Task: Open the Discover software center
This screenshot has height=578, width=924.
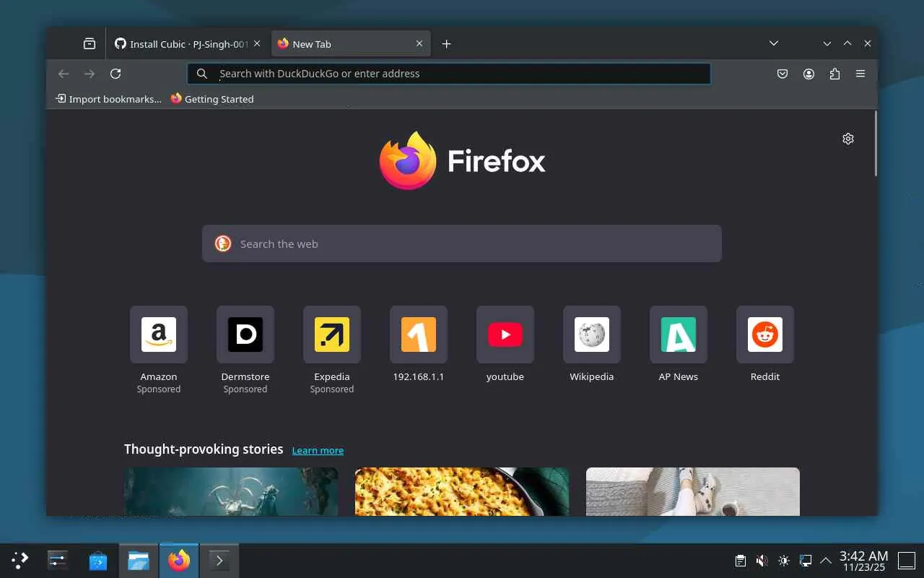Action: [98, 560]
